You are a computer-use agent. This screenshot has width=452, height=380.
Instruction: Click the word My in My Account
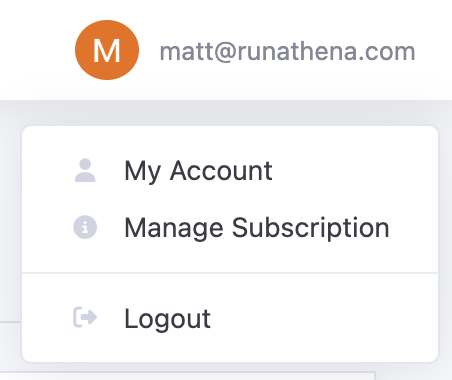pyautogui.click(x=143, y=172)
